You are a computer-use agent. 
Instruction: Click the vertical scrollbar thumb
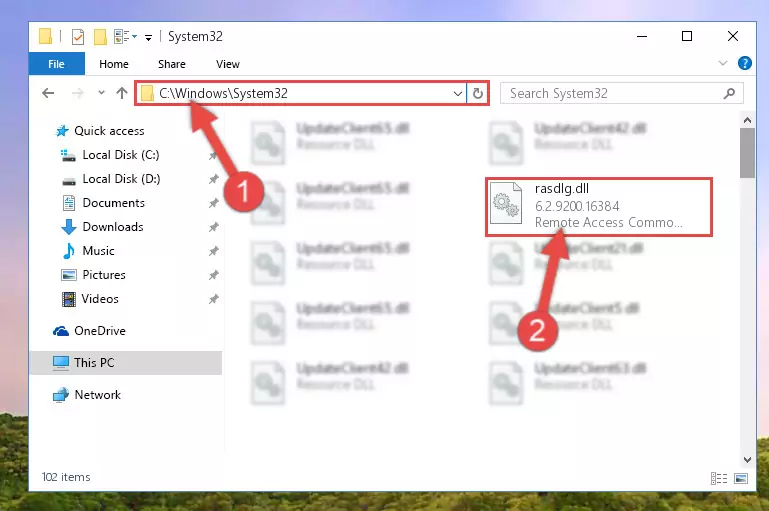pyautogui.click(x=747, y=153)
